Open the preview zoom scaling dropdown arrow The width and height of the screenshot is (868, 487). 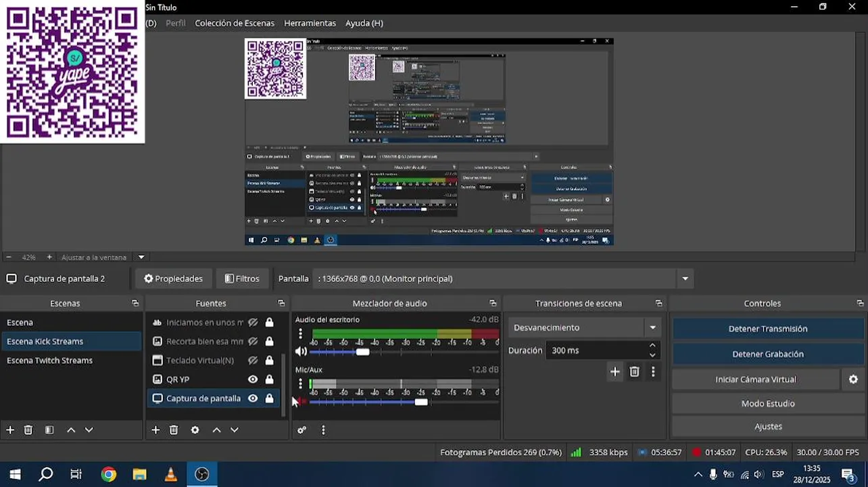point(141,257)
